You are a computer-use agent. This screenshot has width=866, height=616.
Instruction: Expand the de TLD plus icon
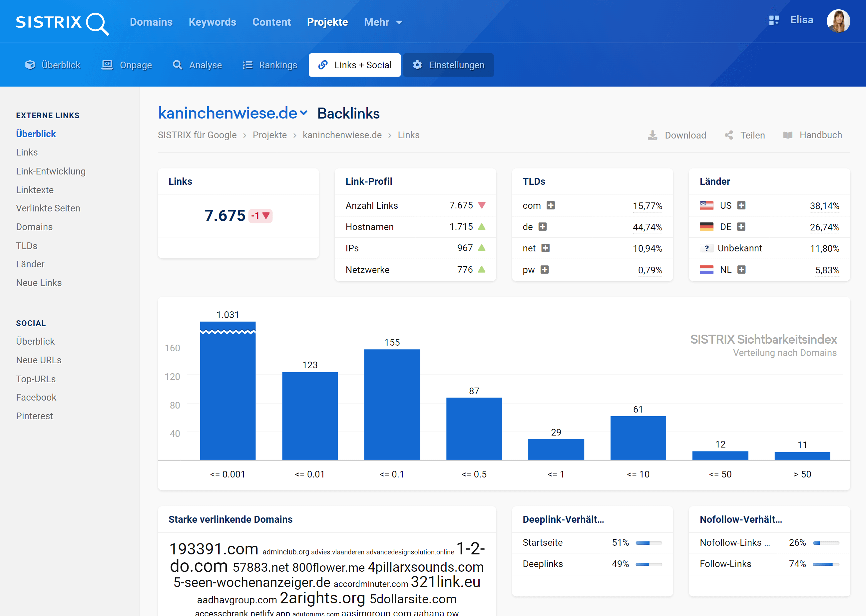coord(543,227)
